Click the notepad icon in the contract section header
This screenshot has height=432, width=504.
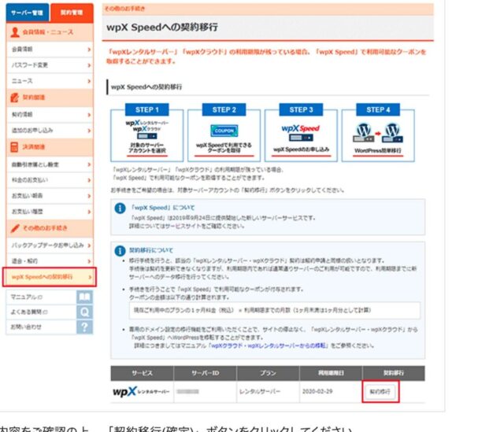[x=14, y=98]
